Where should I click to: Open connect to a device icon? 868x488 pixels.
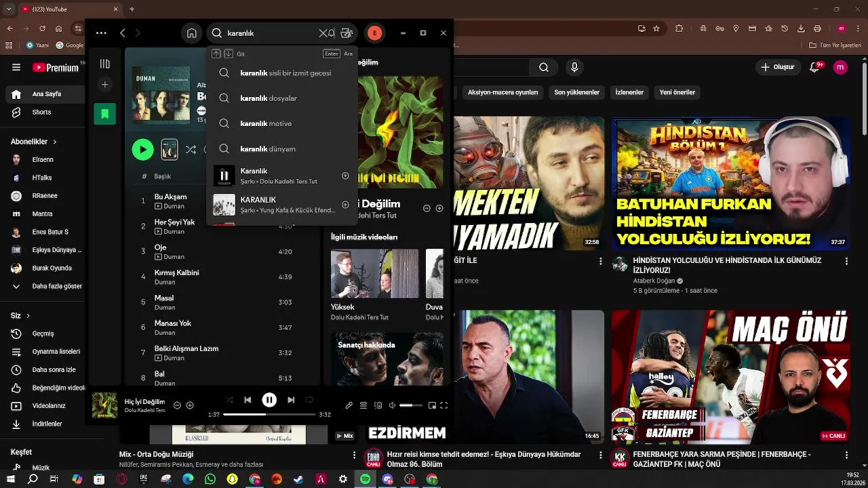pyautogui.click(x=378, y=405)
